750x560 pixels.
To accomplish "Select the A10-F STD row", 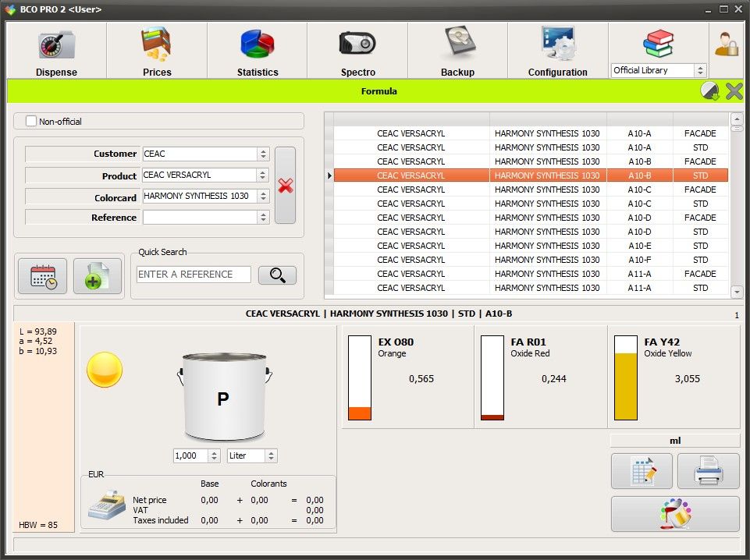I will [531, 260].
